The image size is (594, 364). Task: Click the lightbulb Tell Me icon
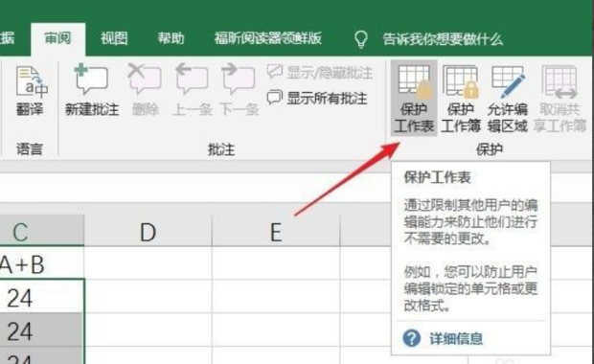click(360, 39)
